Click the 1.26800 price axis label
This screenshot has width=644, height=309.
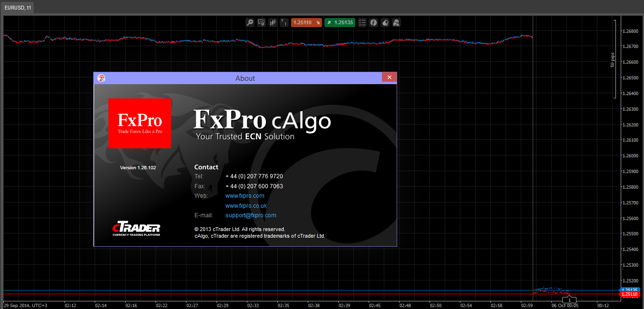tap(630, 31)
